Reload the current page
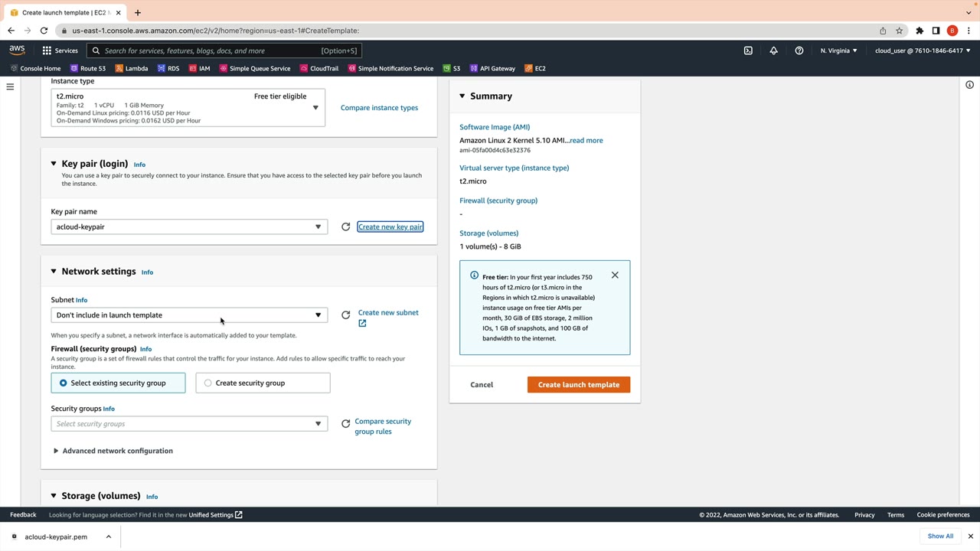The height and width of the screenshot is (551, 980). [x=44, y=31]
